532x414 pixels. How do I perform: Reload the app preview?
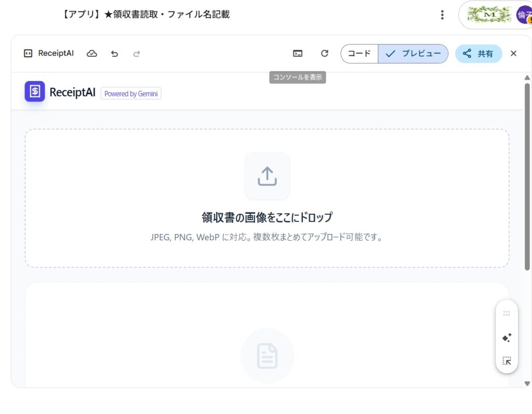pos(325,53)
